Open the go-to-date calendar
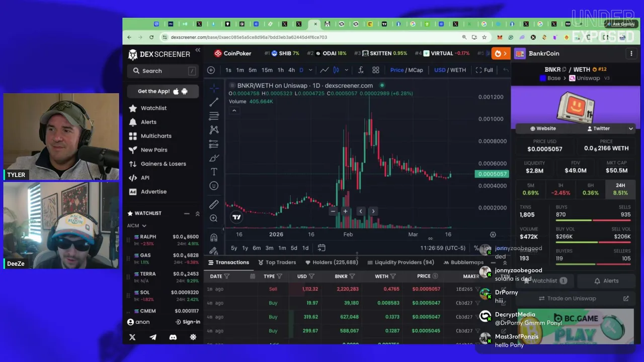 (x=321, y=248)
